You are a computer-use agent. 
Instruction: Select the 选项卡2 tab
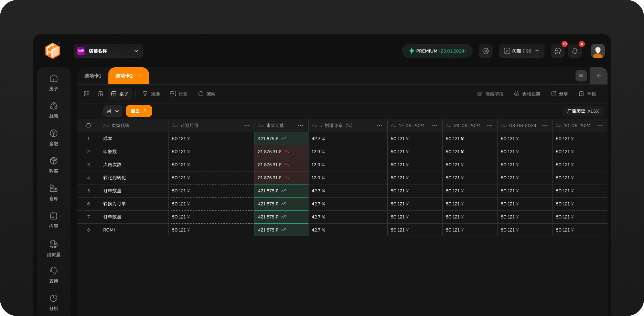click(124, 76)
